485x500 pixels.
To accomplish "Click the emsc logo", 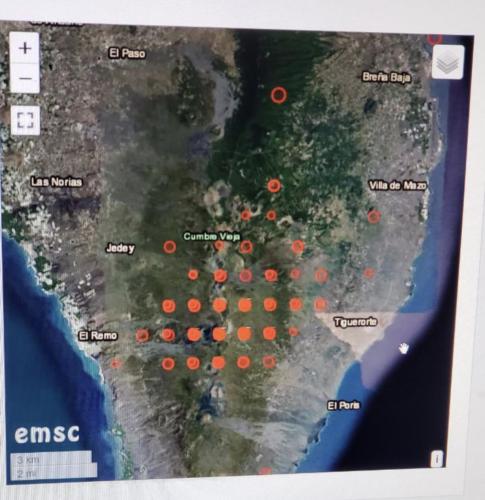I will 47,433.
